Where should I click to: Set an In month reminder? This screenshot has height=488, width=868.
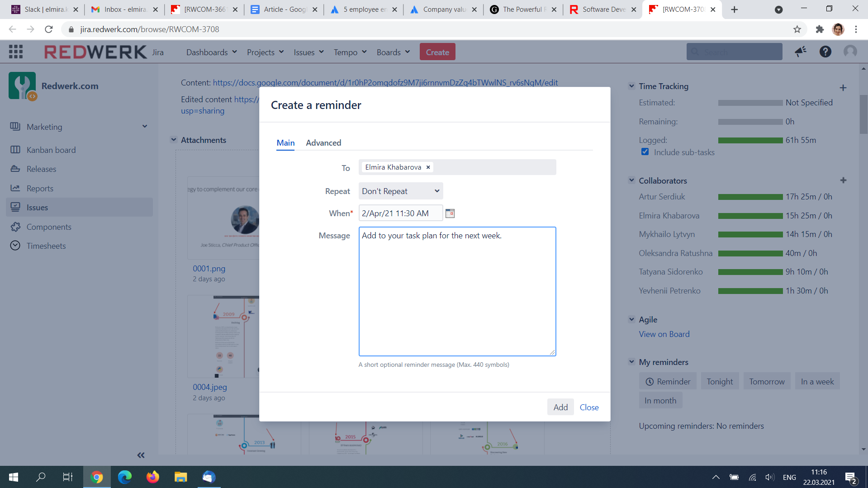pyautogui.click(x=660, y=400)
